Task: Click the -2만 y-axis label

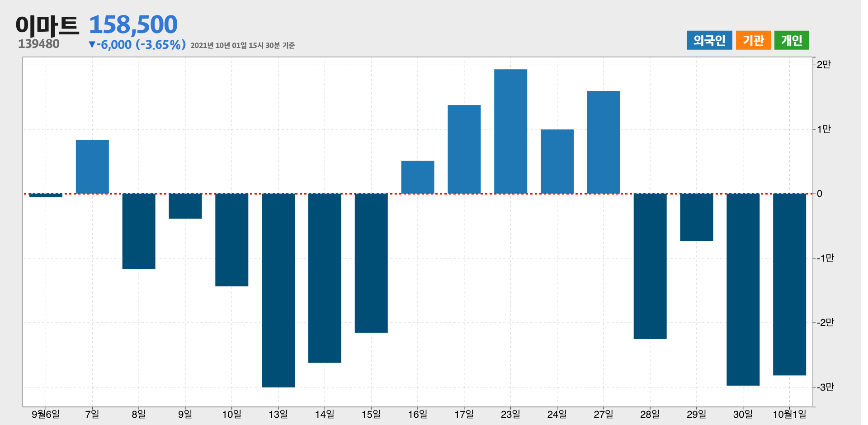Action: 825,323
